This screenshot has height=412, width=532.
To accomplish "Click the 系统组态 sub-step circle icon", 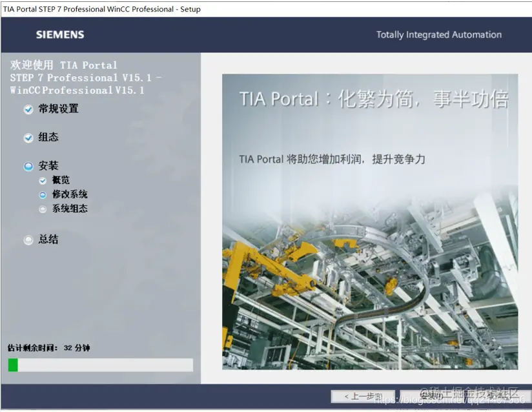I will click(43, 209).
